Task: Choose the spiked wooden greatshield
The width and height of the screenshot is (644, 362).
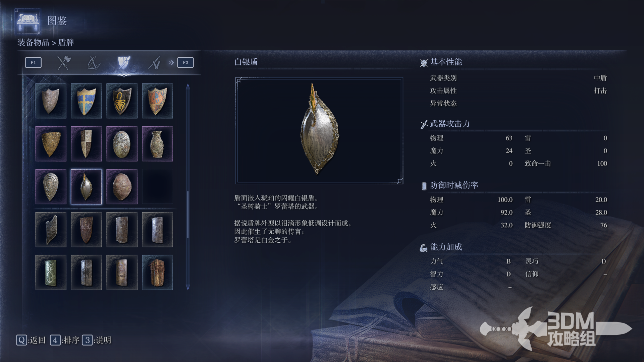Action: (x=157, y=273)
